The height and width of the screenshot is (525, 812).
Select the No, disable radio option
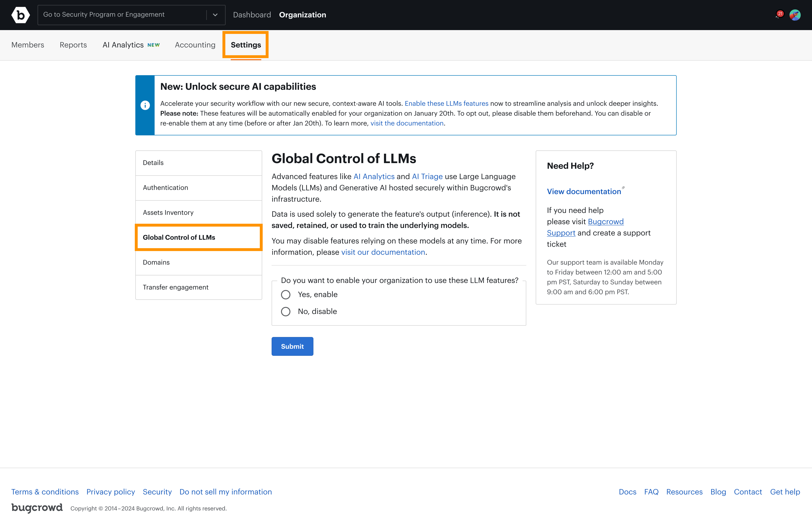click(x=285, y=311)
